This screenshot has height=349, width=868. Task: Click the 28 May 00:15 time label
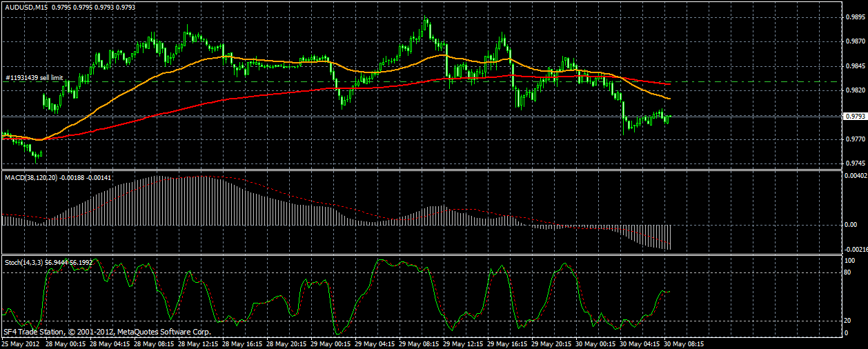pos(64,343)
